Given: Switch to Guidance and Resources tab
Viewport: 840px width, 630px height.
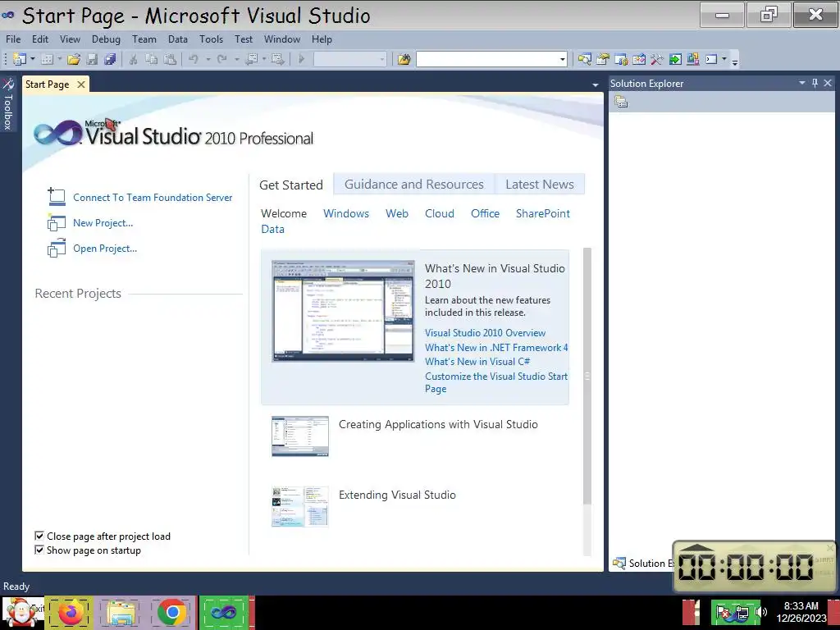Looking at the screenshot, I should 413,185.
